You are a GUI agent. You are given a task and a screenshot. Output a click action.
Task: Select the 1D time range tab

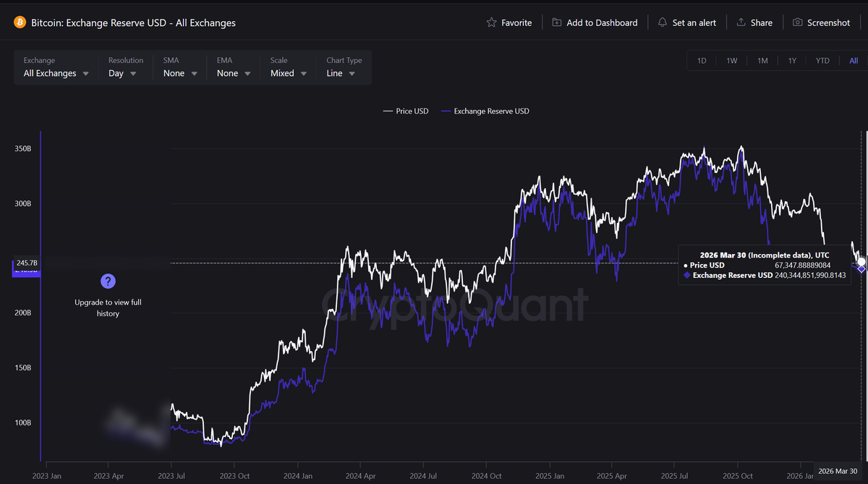coord(702,61)
